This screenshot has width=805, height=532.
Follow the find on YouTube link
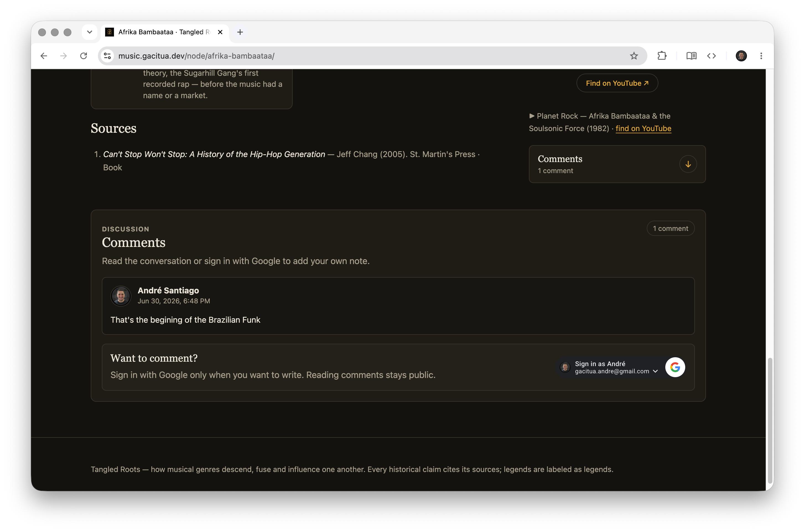(643, 129)
